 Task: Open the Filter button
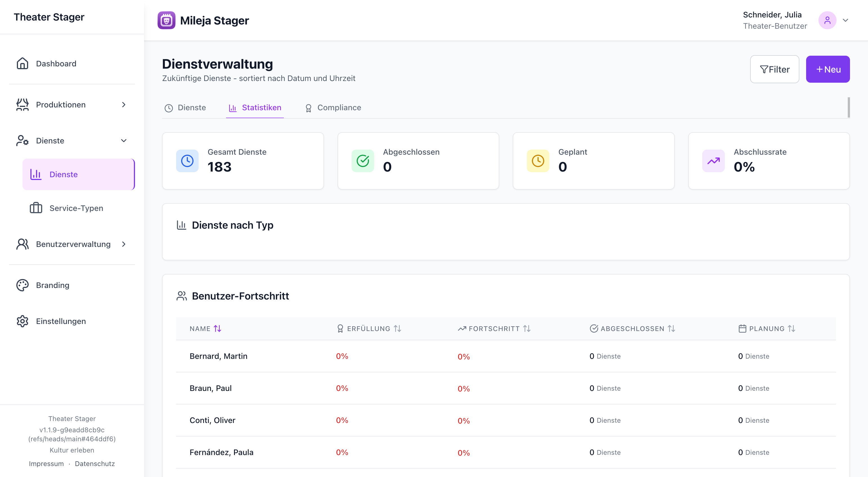tap(774, 69)
